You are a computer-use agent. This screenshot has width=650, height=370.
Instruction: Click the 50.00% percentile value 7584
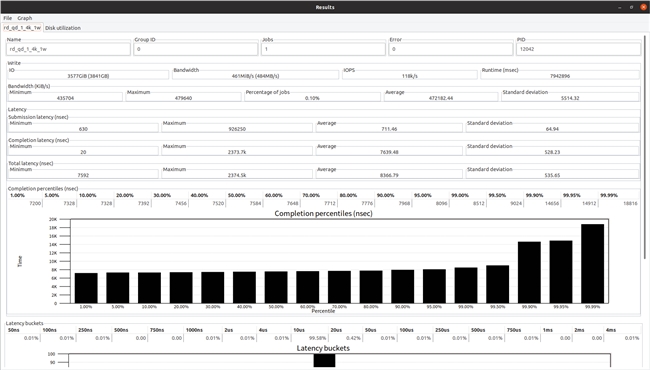coord(255,203)
